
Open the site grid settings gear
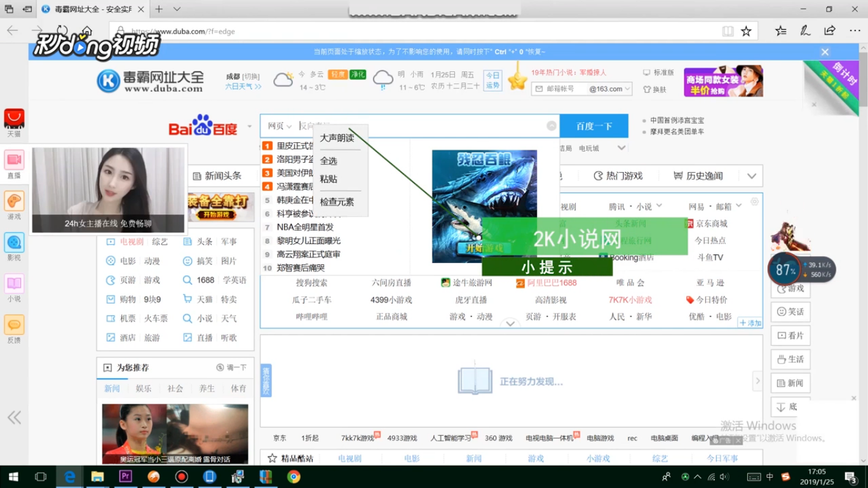[754, 201]
